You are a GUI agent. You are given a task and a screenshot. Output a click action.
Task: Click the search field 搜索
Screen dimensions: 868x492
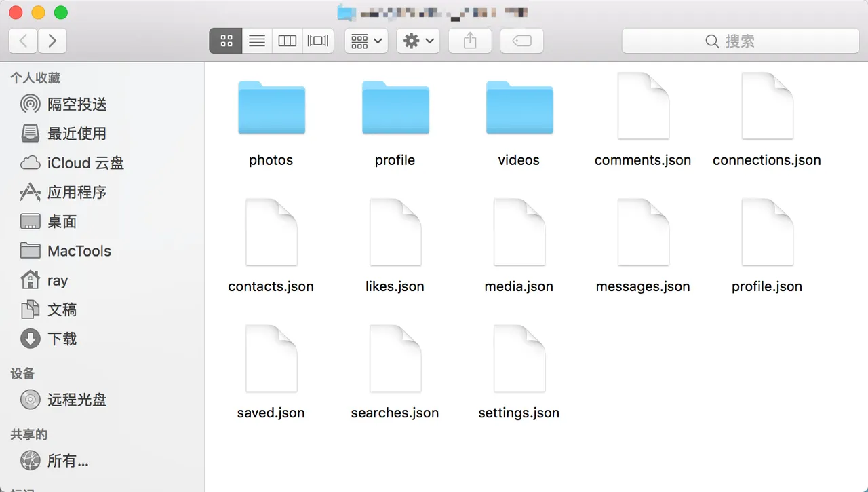[x=741, y=41]
